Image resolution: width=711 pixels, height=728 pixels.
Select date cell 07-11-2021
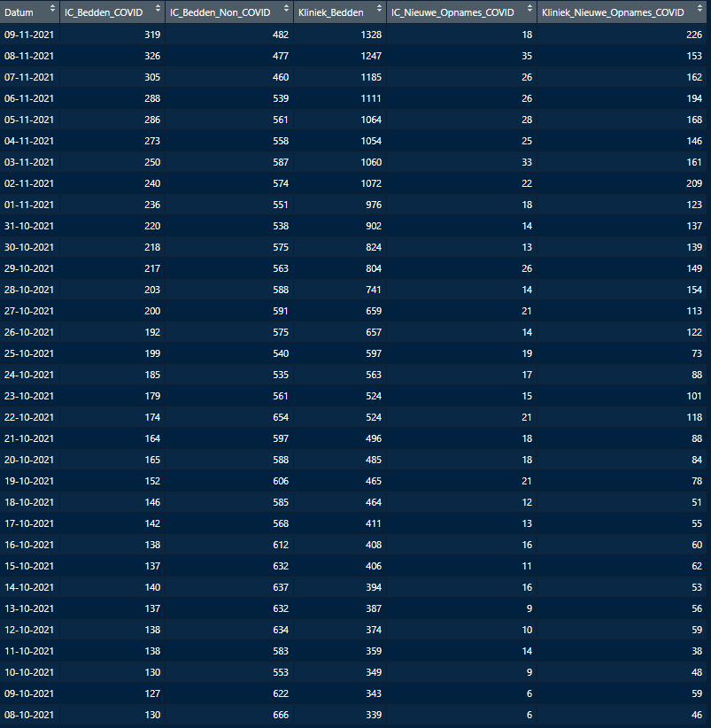coord(29,77)
